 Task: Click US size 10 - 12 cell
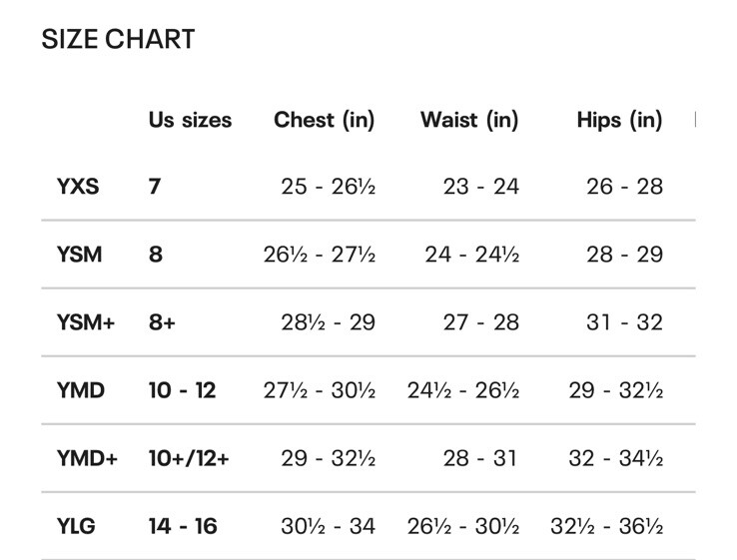pyautogui.click(x=183, y=390)
